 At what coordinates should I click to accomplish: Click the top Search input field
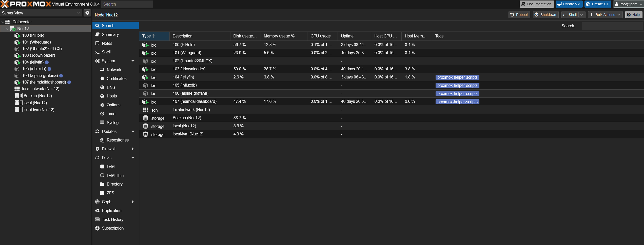(x=127, y=4)
